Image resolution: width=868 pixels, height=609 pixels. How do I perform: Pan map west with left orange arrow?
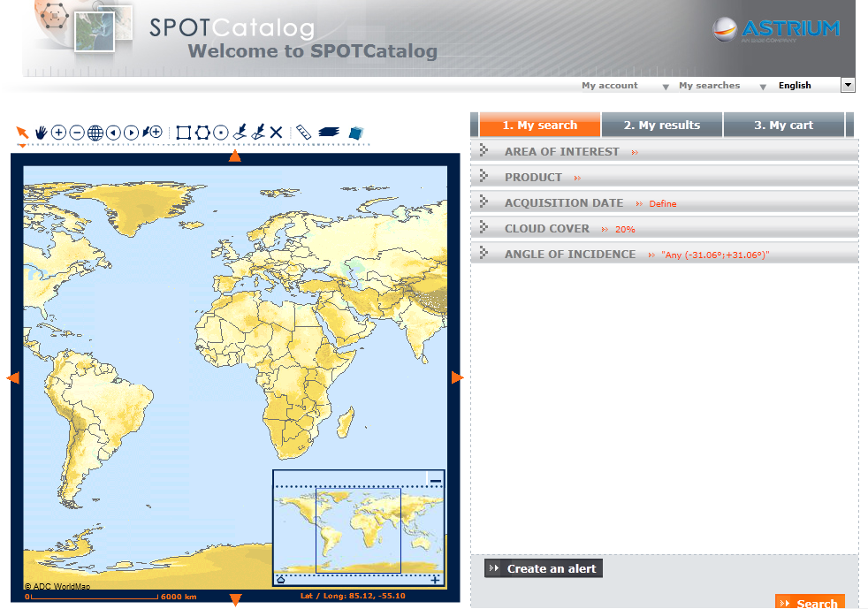click(12, 377)
